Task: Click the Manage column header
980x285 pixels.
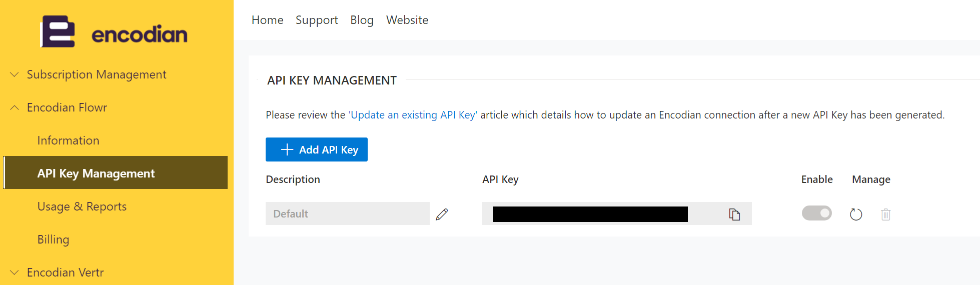Action: coord(871,179)
